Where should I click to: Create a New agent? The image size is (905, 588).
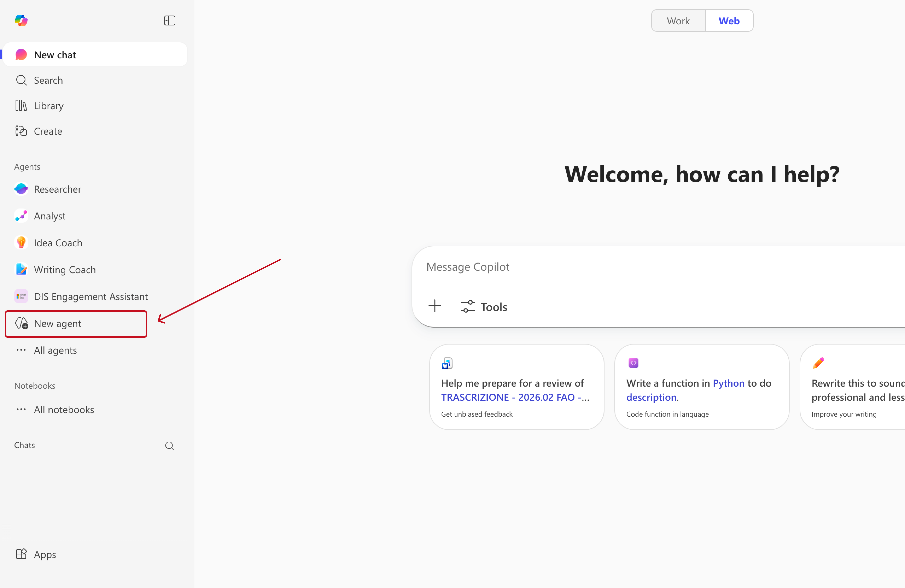tap(57, 324)
